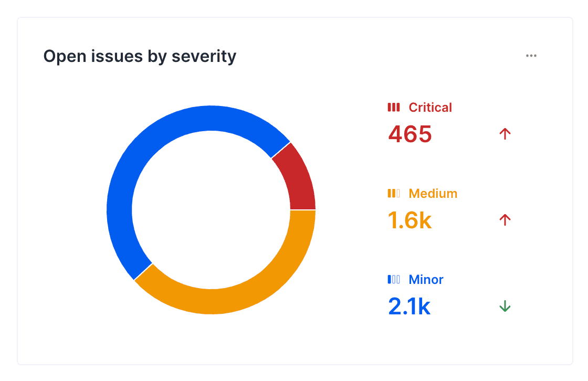Open the three-dot options menu
This screenshot has width=588, height=381.
(531, 55)
